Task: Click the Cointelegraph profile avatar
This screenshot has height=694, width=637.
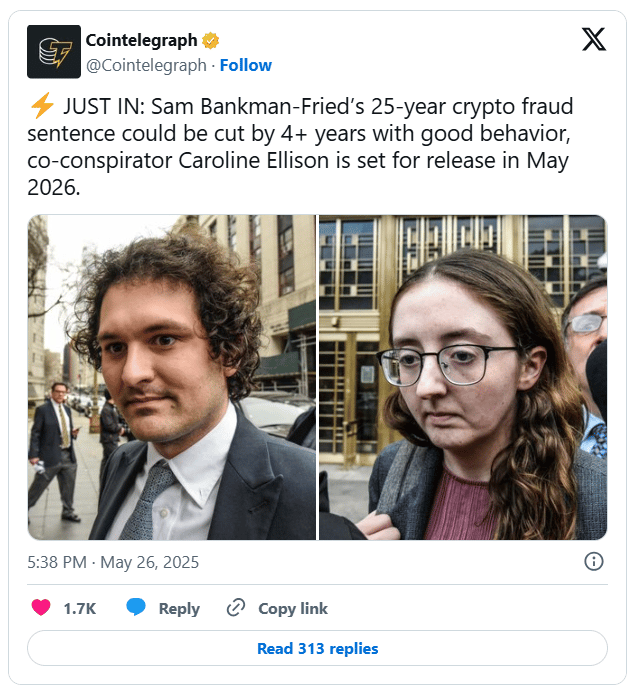Action: click(54, 52)
